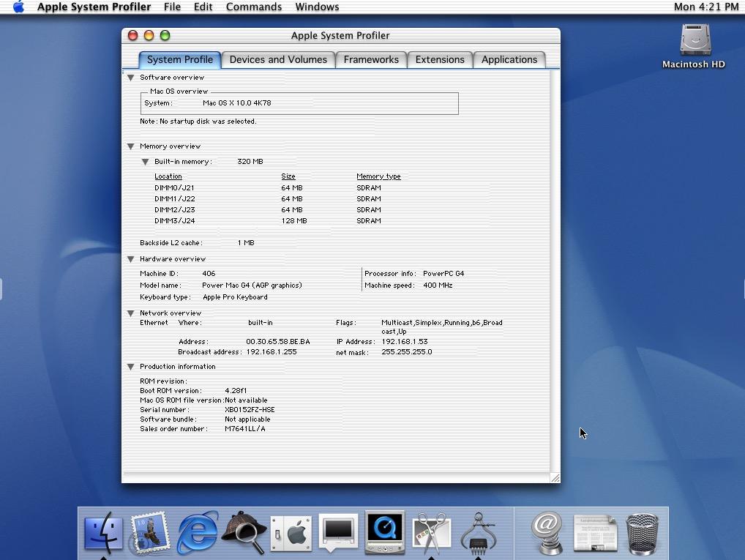Open Internet Explorer in the Dock

(197, 533)
